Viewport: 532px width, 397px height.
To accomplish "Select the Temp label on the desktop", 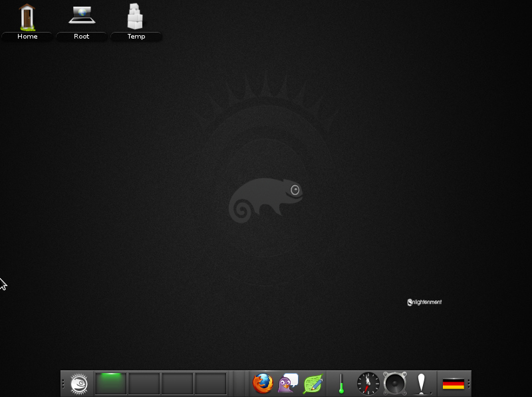I will point(136,37).
